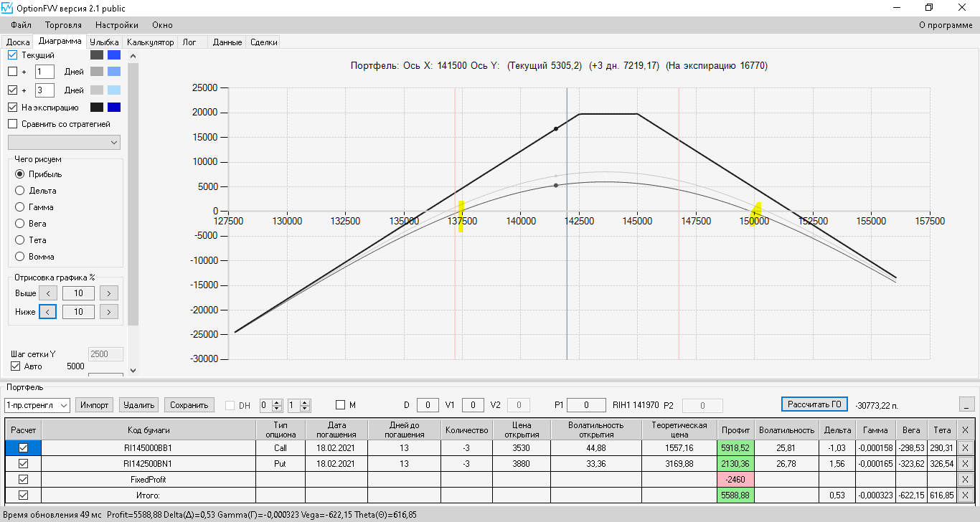The image size is (980, 522).
Task: Switch to the Калькулятор tab
Action: pyautogui.click(x=151, y=42)
